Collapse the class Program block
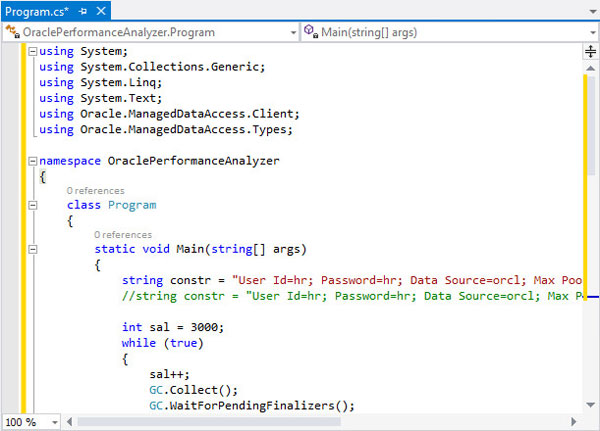This screenshot has height=431, width=600. pyautogui.click(x=33, y=205)
